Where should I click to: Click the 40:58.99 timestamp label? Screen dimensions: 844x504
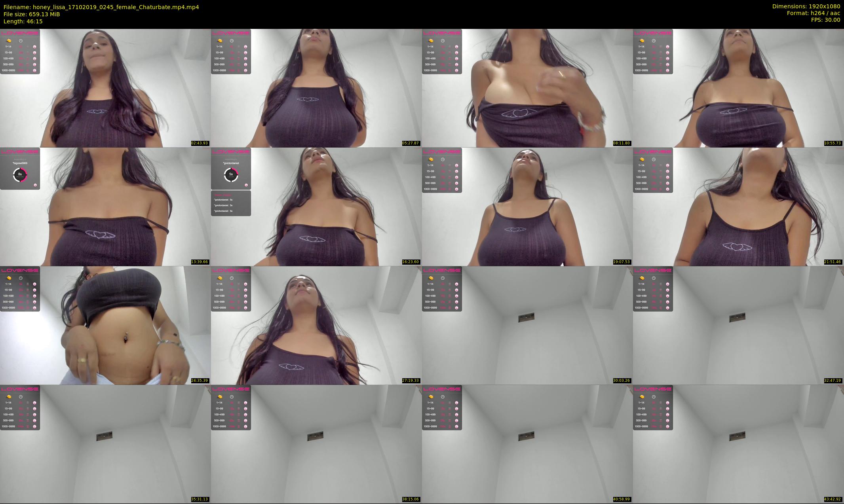(x=622, y=499)
